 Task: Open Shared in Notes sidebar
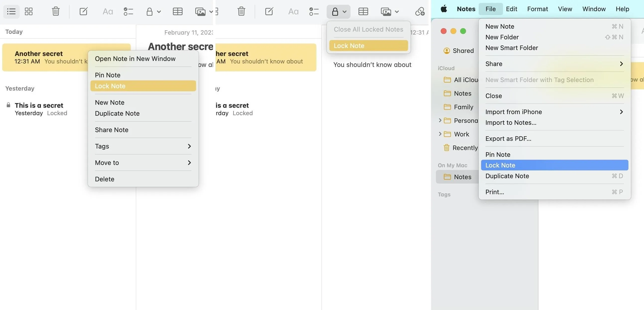458,51
